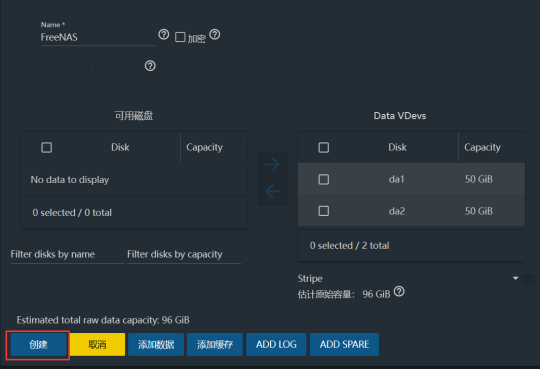Viewport: 541px width, 369px height.
Task: Focus the Filter disks by name field
Action: click(x=67, y=255)
